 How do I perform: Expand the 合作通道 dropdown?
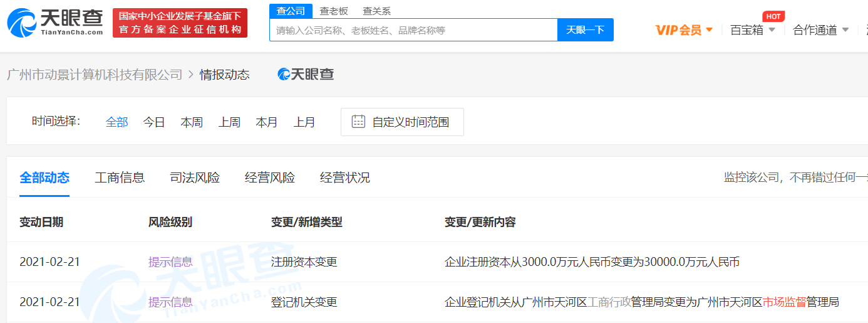click(x=820, y=30)
